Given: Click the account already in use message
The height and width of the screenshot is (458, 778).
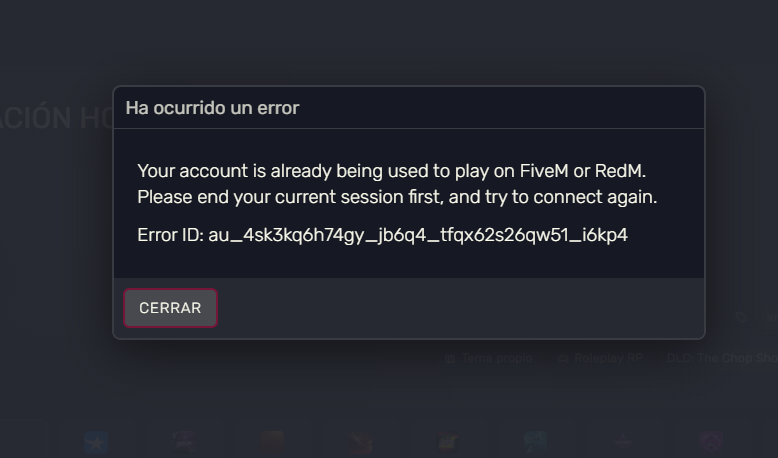Looking at the screenshot, I should tap(397, 184).
